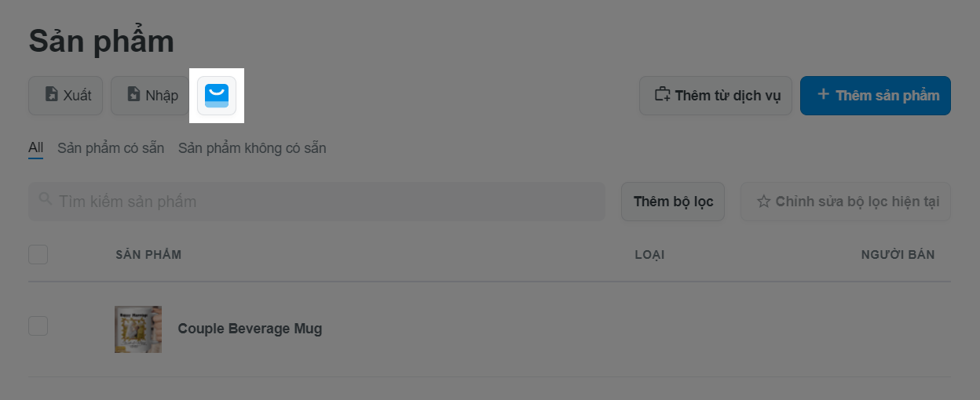980x400 pixels.
Task: Click the Thêm sản phẩm button
Action: 876,96
